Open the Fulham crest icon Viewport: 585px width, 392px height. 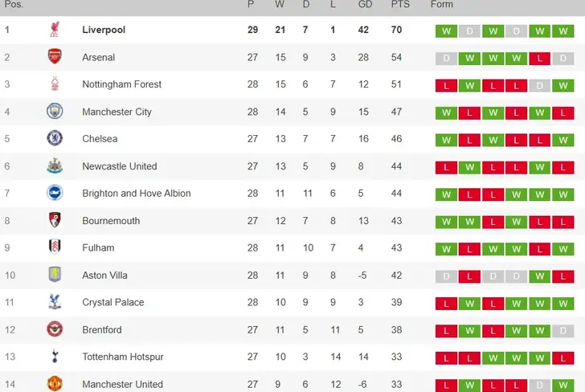coord(55,248)
